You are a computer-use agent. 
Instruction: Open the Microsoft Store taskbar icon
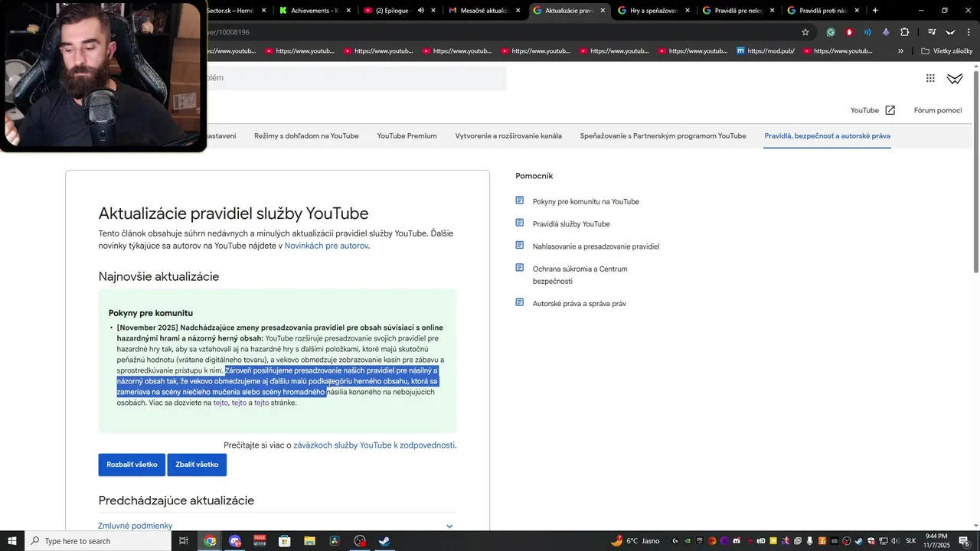tap(284, 541)
